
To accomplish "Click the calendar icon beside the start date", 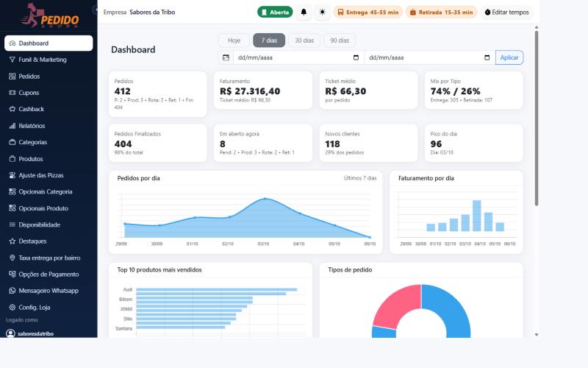I will [226, 58].
